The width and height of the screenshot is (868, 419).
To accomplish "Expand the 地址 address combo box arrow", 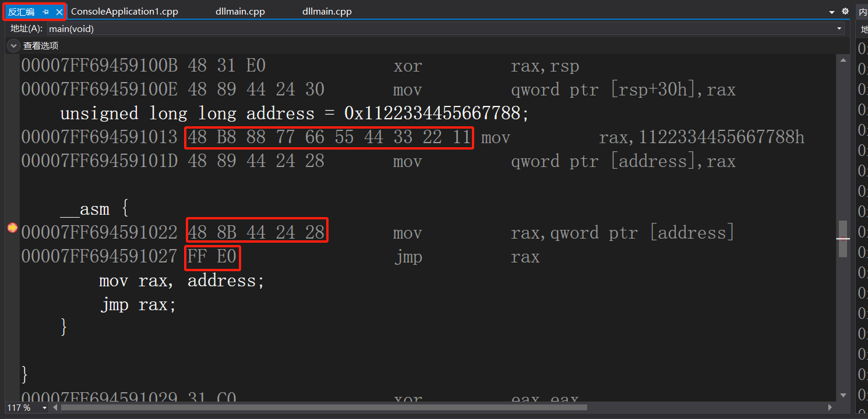I will pos(839,29).
